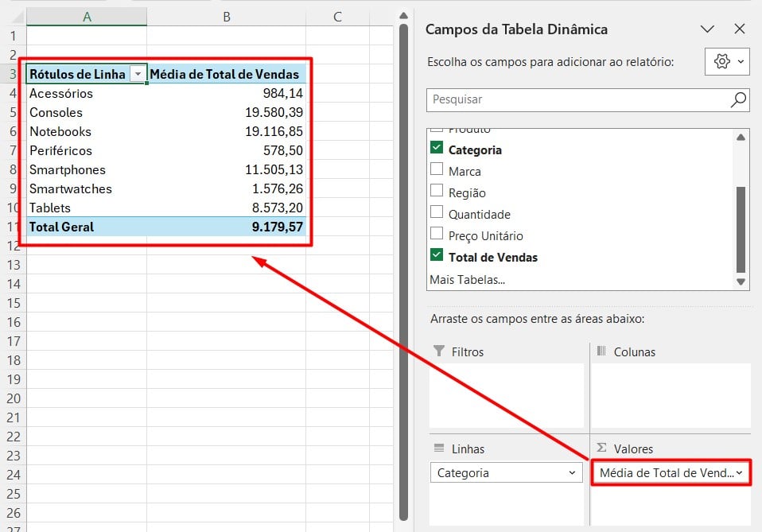Select the Smartwatches row label cell
This screenshot has height=532, width=762.
pos(87,188)
